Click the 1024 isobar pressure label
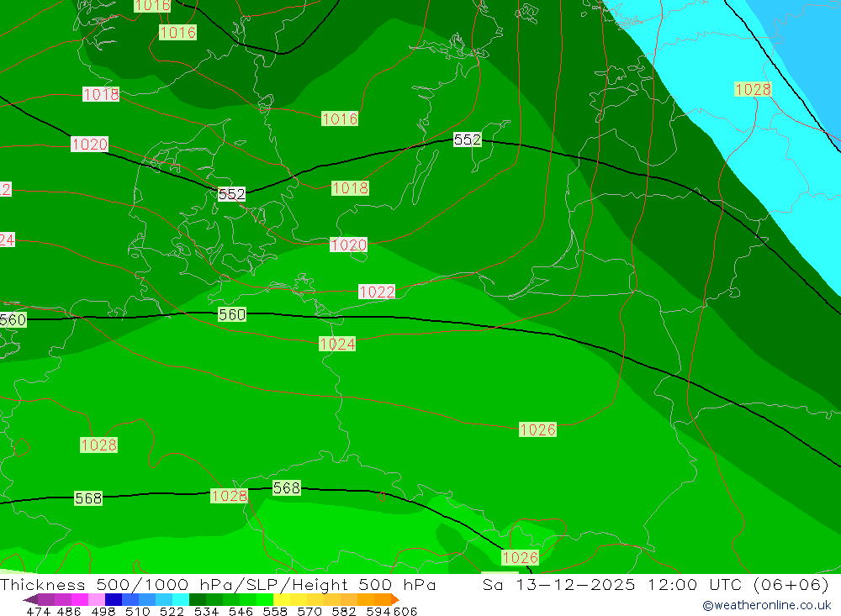This screenshot has width=841, height=616. click(337, 344)
